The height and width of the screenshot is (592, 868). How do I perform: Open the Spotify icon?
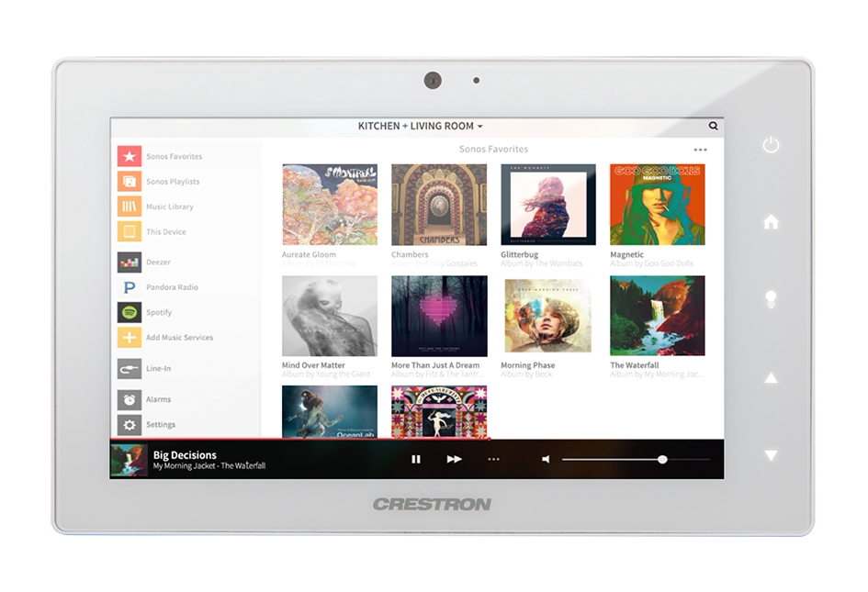pos(129,312)
